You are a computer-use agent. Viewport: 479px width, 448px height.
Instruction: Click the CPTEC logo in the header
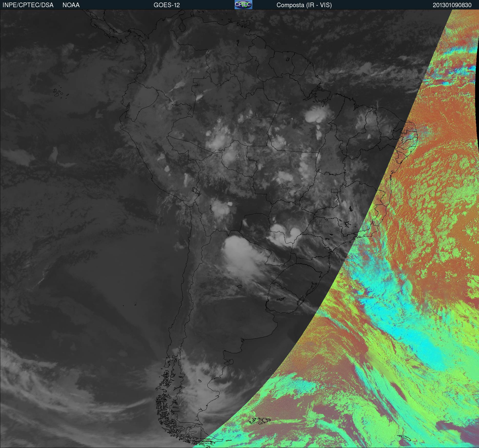click(243, 5)
